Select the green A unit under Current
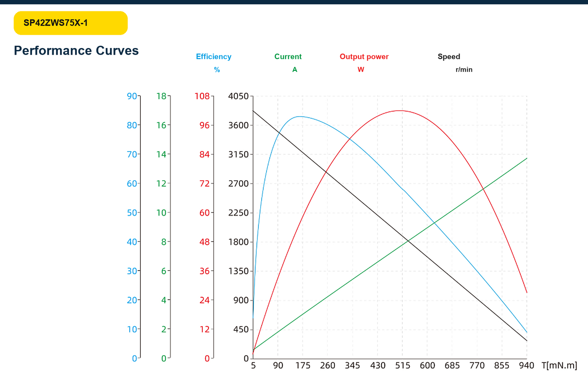This screenshot has height=377, width=588. (295, 70)
